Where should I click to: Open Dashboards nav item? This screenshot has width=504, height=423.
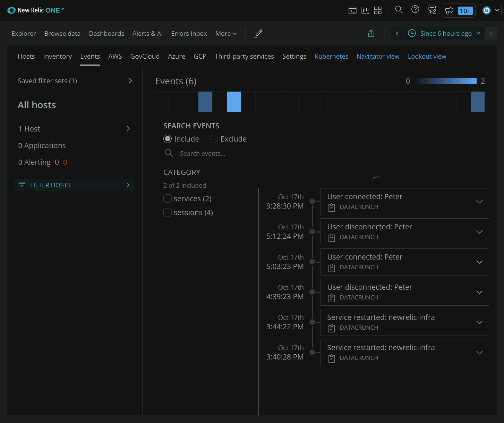(x=106, y=34)
